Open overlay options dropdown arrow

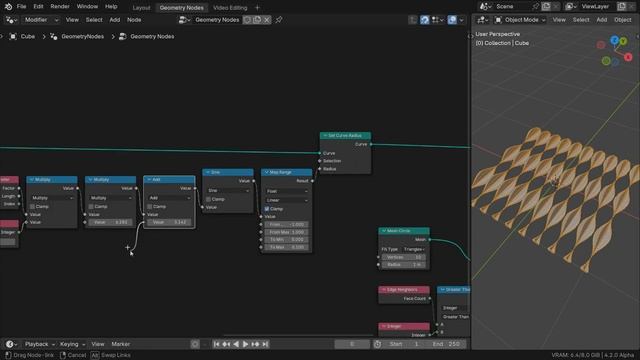pyautogui.click(x=462, y=20)
